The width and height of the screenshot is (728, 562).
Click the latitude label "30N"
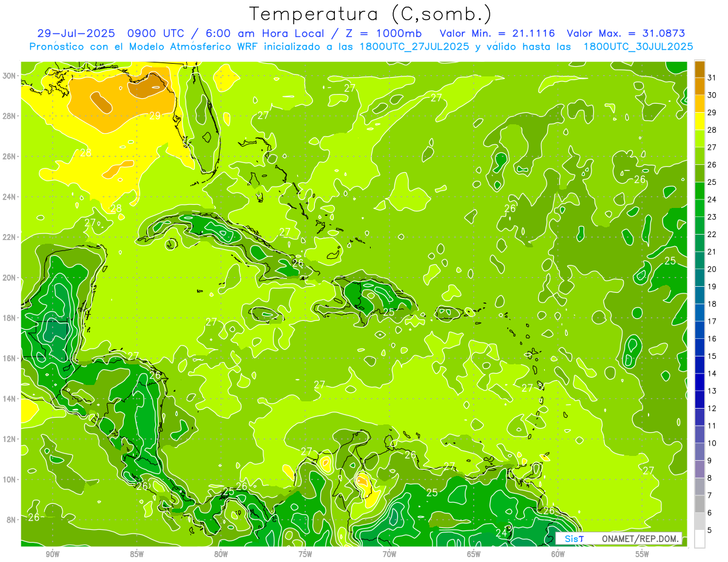[10, 76]
